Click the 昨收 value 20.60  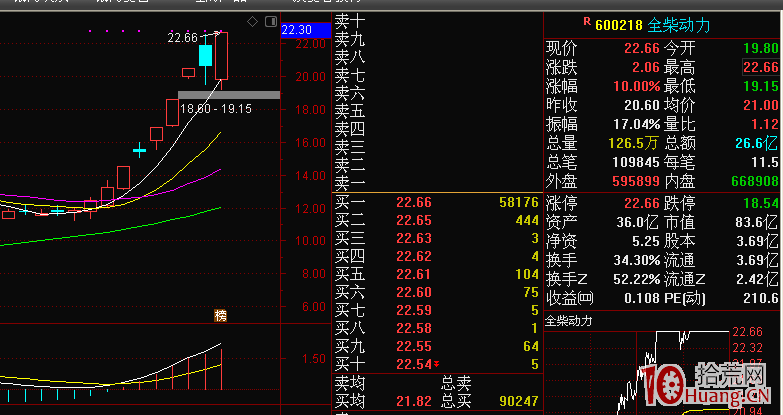(644, 105)
